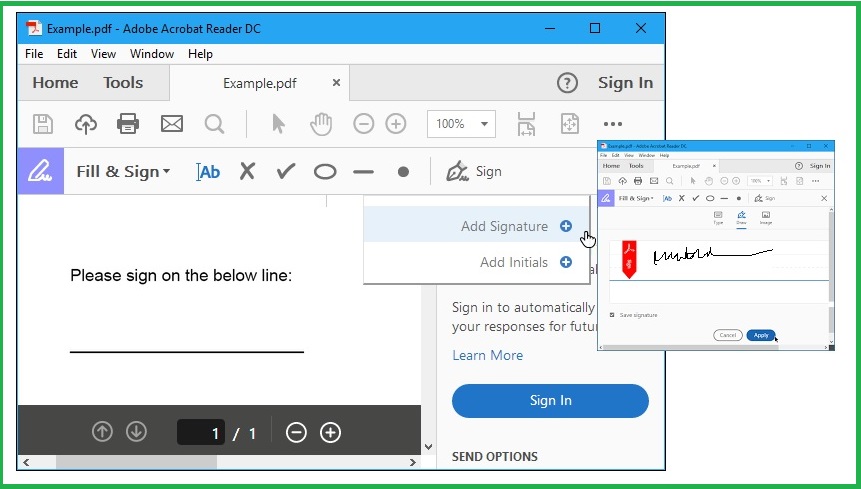Click the fit width scrolling icon
This screenshot has width=861, height=489.
point(526,124)
